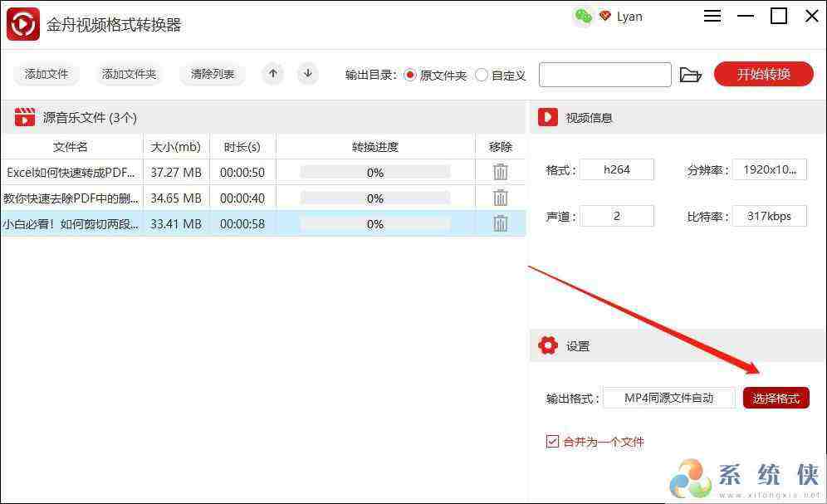Move selected file up with arrow button
827x504 pixels.
[272, 74]
